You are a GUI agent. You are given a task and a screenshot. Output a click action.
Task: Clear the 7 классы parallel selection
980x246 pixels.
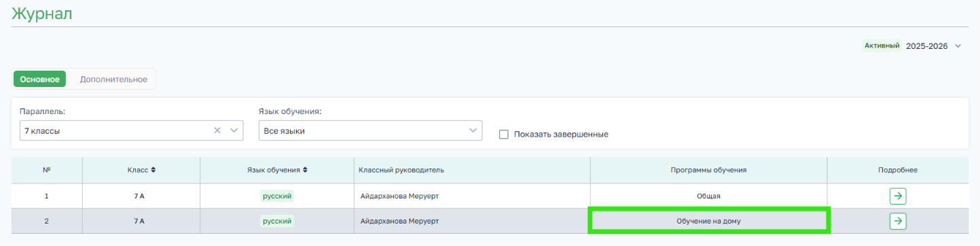click(x=217, y=130)
